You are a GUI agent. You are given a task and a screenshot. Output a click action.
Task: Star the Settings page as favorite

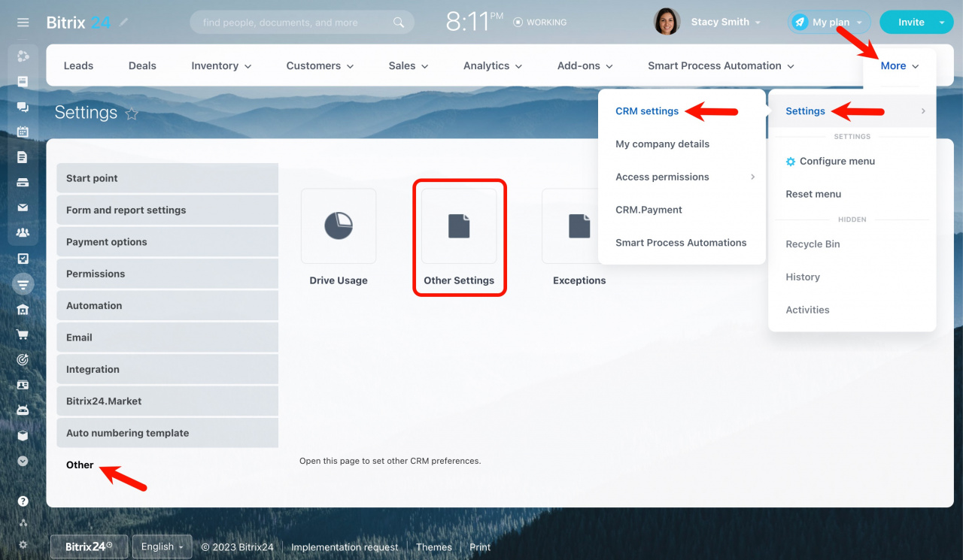click(x=132, y=114)
